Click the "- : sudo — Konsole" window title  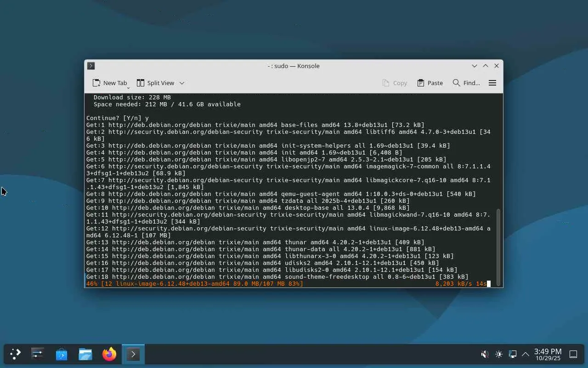[x=294, y=66]
